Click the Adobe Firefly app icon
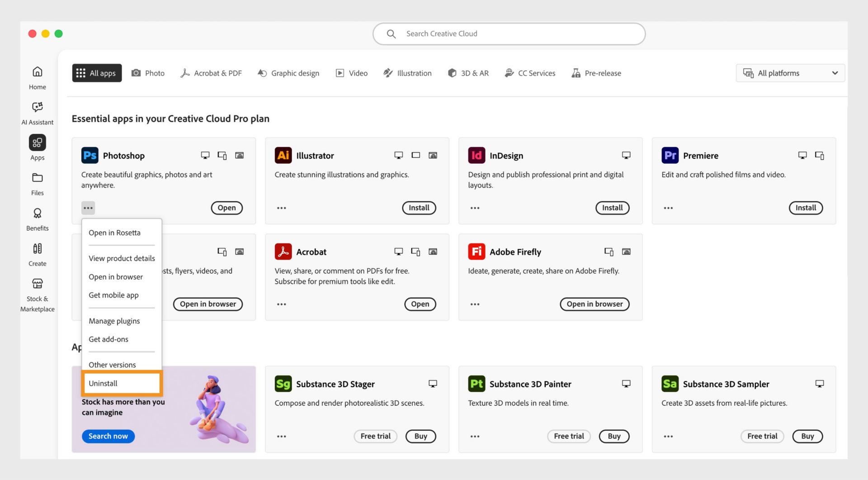The width and height of the screenshot is (868, 480). pyautogui.click(x=476, y=252)
